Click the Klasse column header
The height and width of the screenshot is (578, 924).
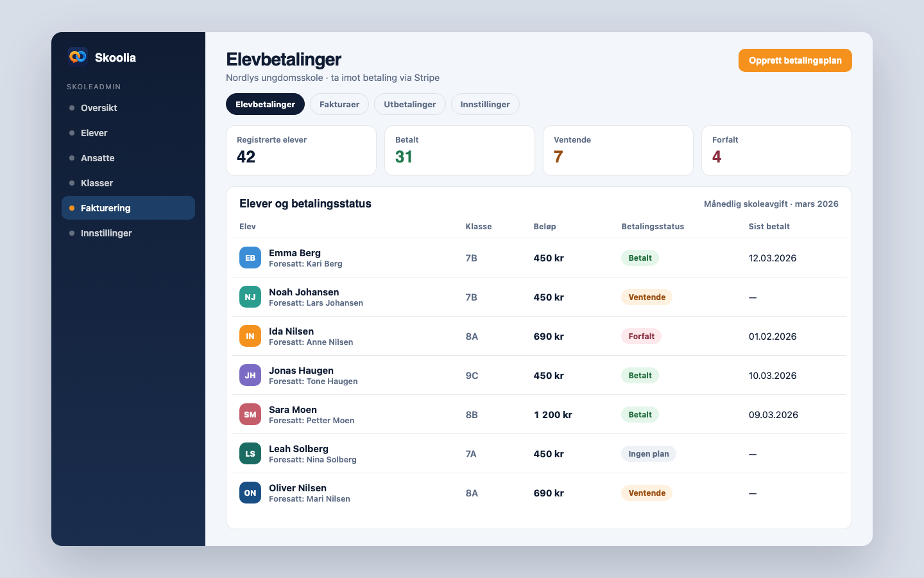click(x=479, y=226)
